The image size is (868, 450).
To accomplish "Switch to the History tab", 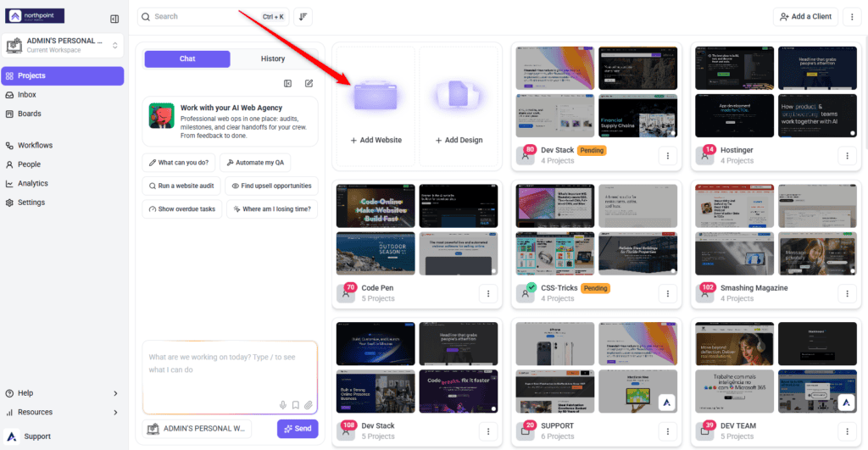I will [x=273, y=58].
